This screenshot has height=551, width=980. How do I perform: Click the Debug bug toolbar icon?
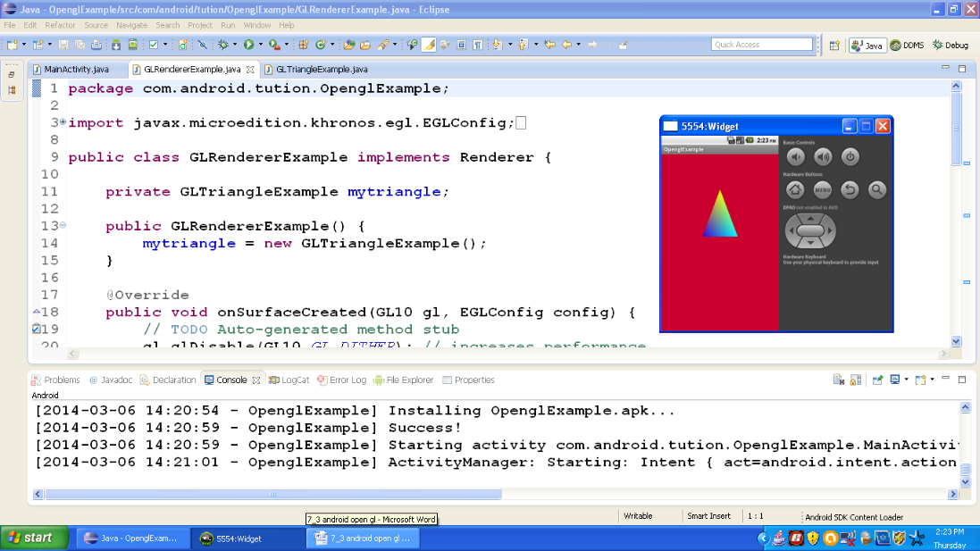pos(223,45)
